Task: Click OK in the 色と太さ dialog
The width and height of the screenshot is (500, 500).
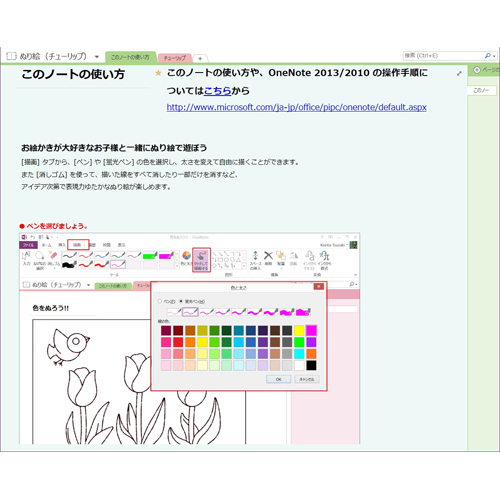Action: click(x=279, y=379)
